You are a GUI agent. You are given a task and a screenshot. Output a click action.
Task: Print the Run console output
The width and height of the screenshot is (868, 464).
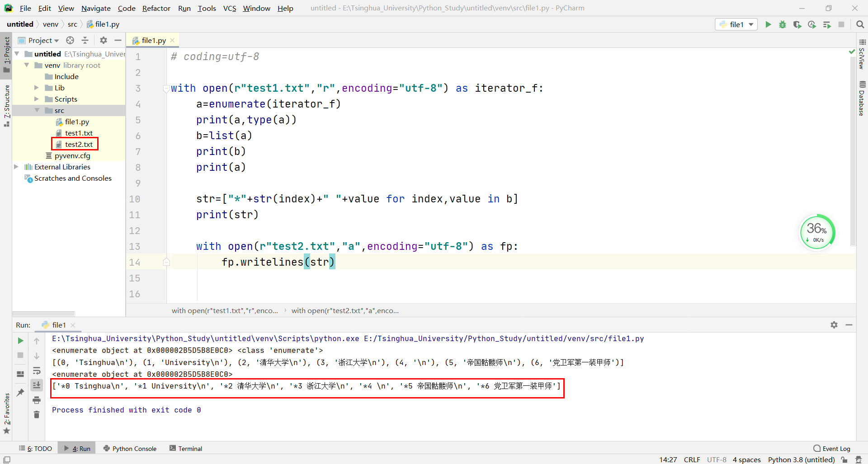point(37,400)
